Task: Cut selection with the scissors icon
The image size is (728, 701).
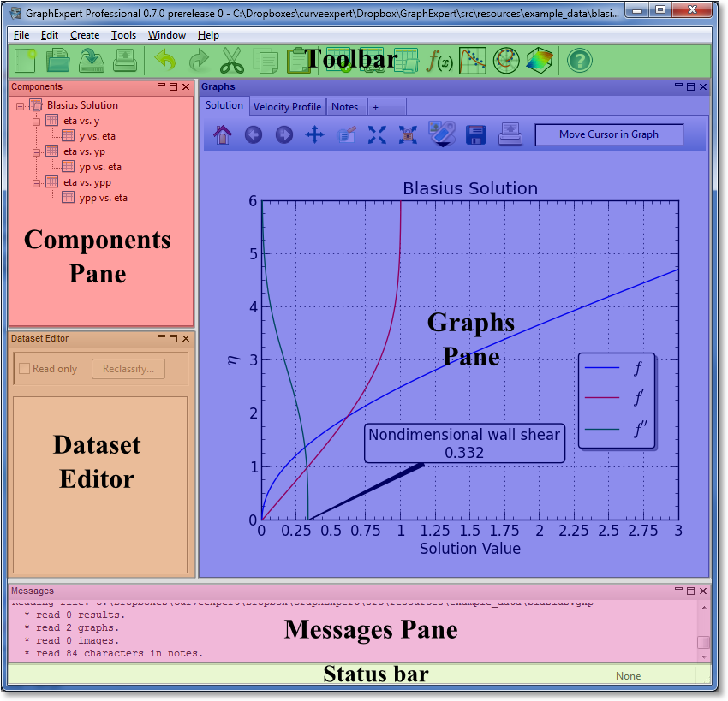Action: coord(232,61)
